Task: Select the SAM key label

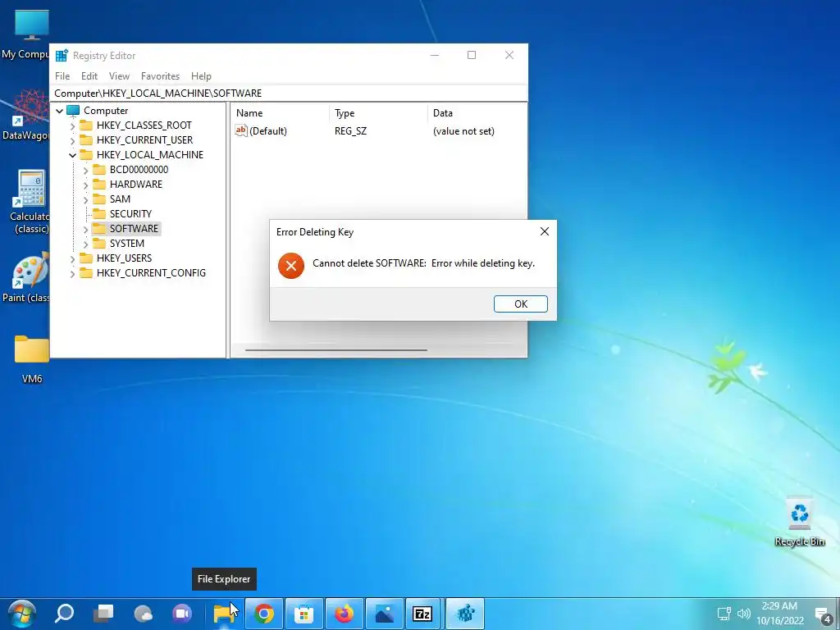Action: coord(120,199)
